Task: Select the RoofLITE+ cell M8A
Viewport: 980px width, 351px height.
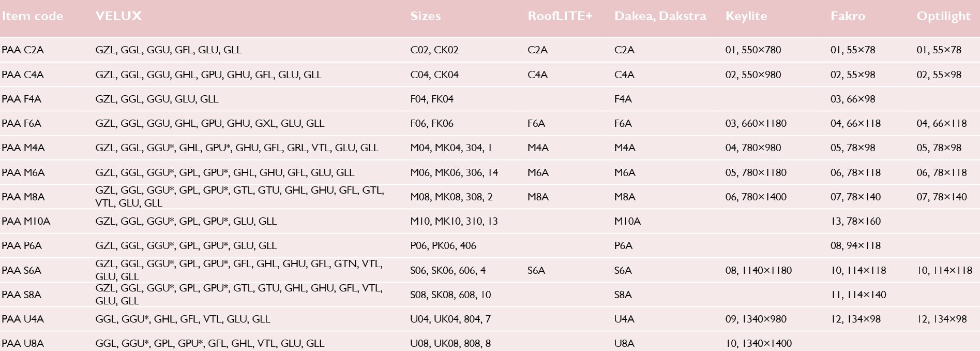Action: pos(538,197)
